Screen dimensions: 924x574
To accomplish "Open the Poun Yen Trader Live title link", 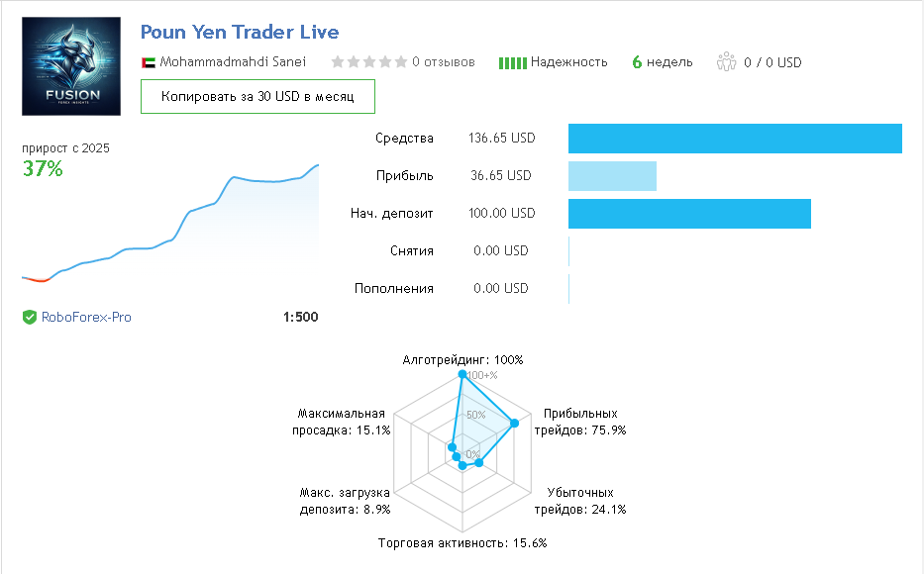I will point(240,32).
